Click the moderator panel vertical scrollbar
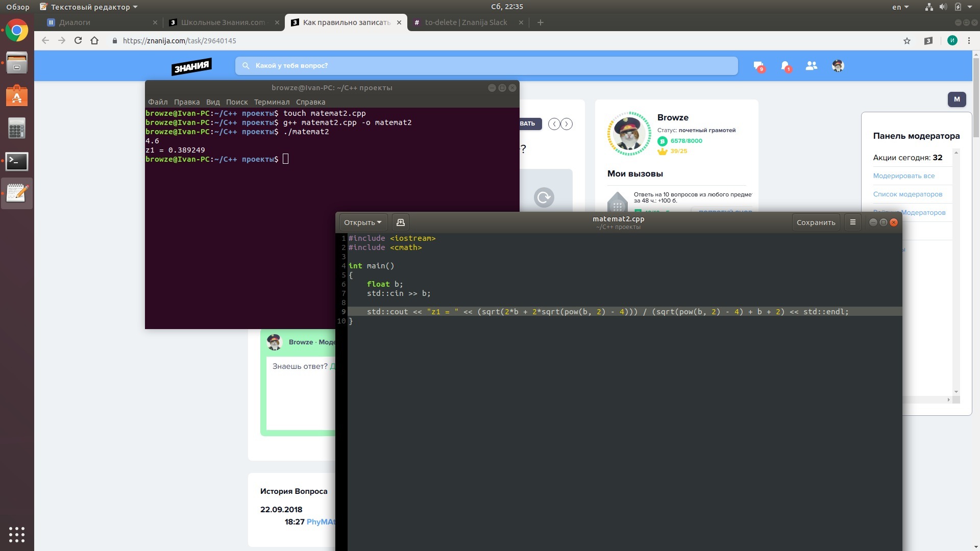Viewport: 980px width, 551px height. pyautogui.click(x=956, y=270)
